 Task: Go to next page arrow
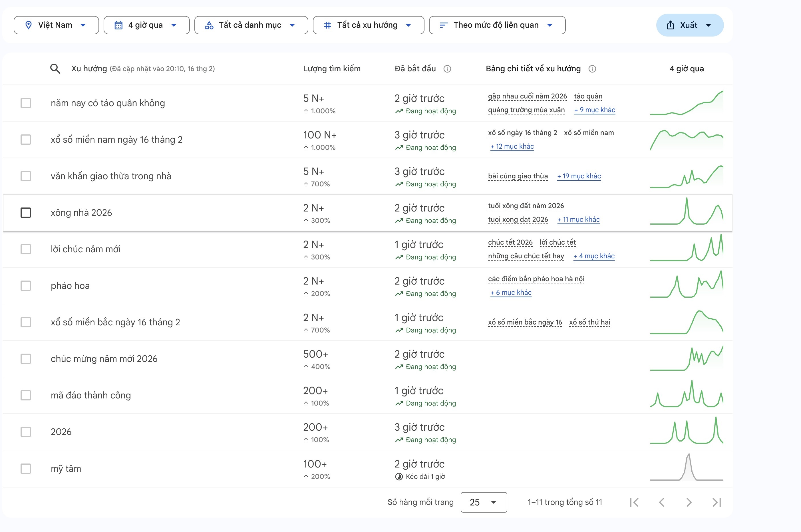tap(689, 502)
